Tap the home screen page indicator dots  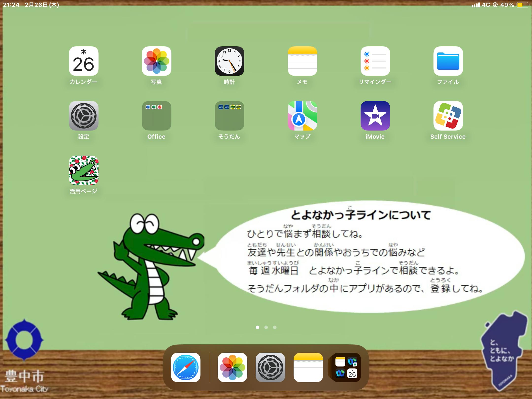[266, 327]
